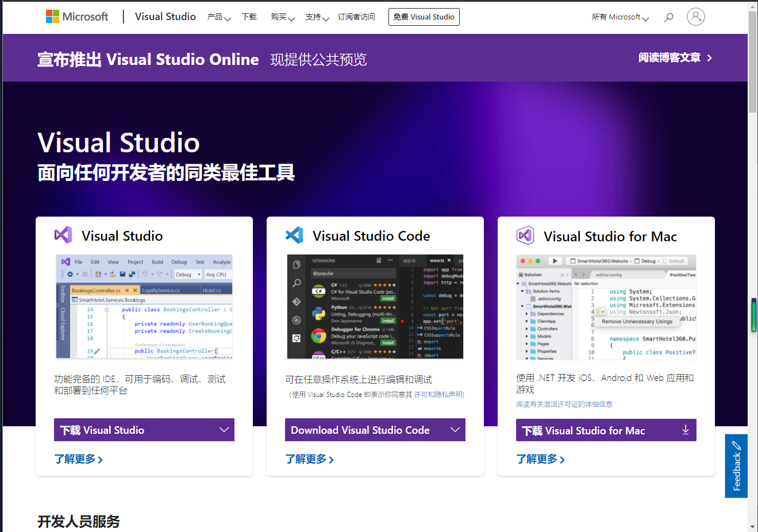This screenshot has width=758, height=532.
Task: Click the Microsoft logo
Action: pos(77,17)
